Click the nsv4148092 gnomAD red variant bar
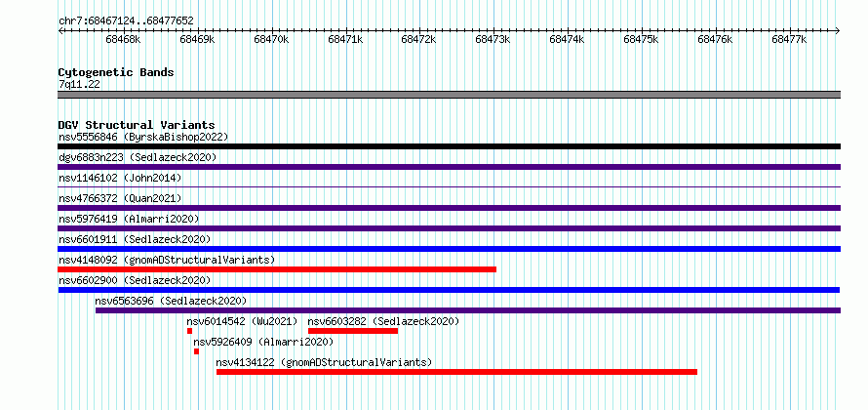868x410 pixels. (277, 269)
